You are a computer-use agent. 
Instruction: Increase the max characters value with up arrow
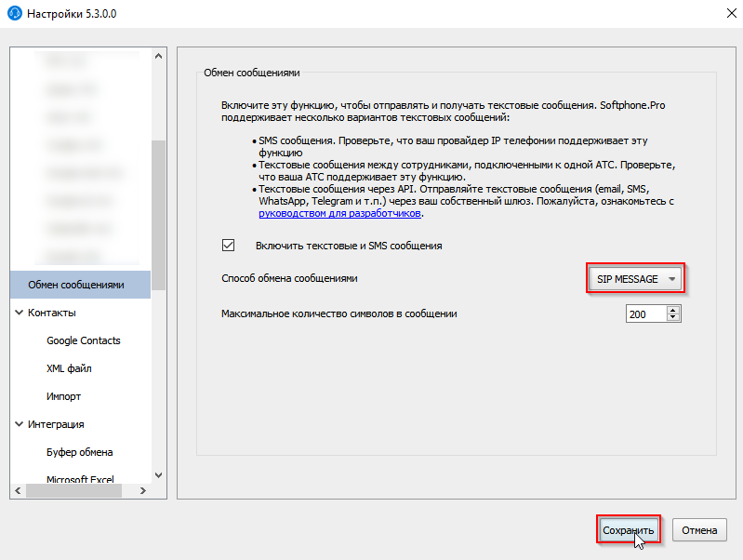tap(673, 310)
